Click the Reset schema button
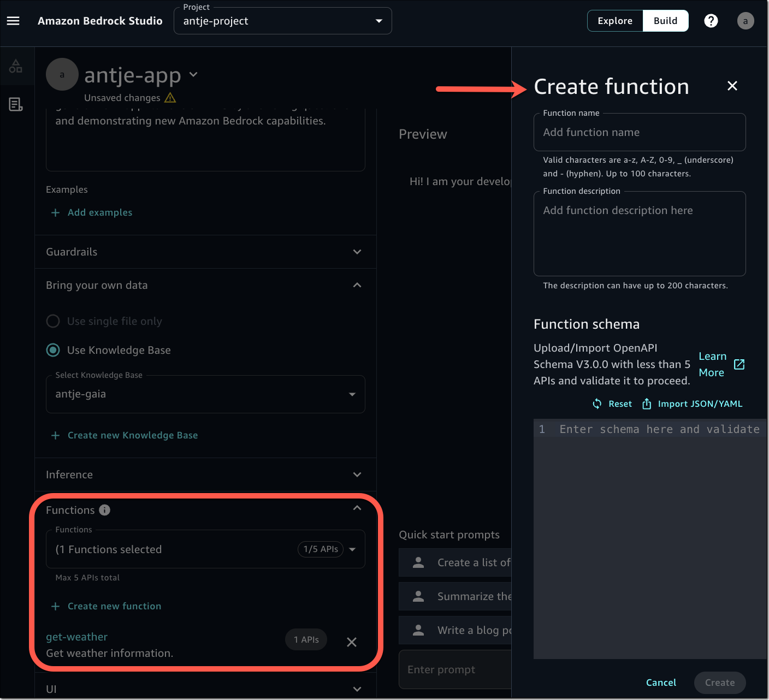The height and width of the screenshot is (700, 769). tap(612, 404)
